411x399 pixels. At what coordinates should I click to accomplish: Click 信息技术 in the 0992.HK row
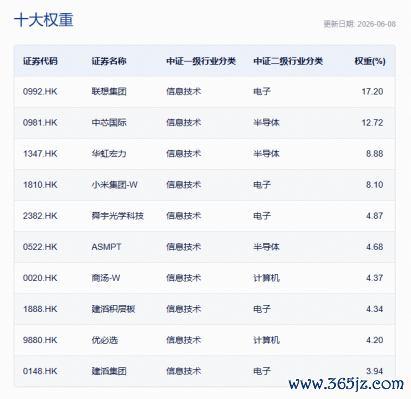point(184,91)
